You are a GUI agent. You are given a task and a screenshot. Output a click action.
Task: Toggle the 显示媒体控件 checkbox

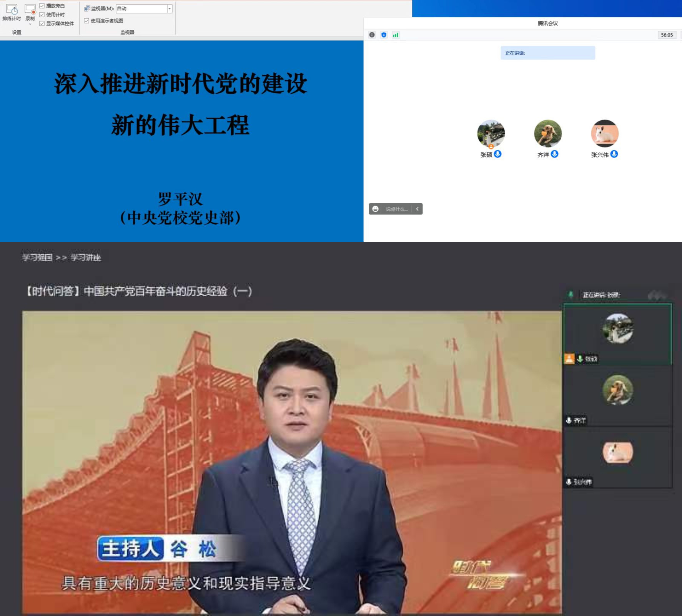point(42,23)
